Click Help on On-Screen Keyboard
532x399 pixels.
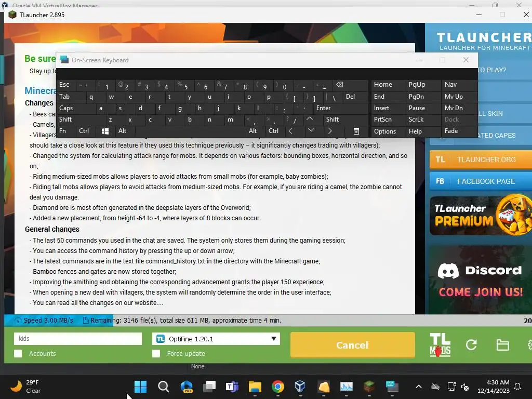pyautogui.click(x=423, y=131)
